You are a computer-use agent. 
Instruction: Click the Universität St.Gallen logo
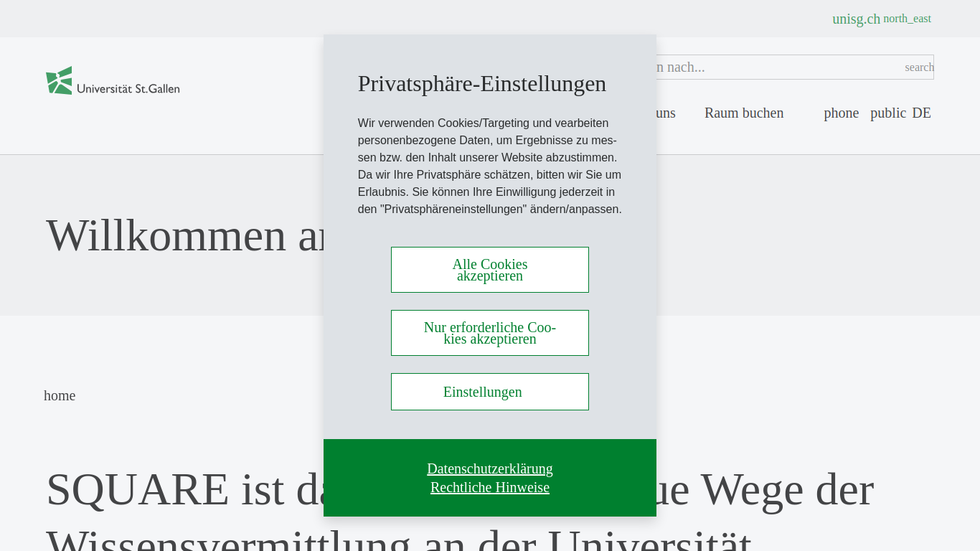[113, 80]
